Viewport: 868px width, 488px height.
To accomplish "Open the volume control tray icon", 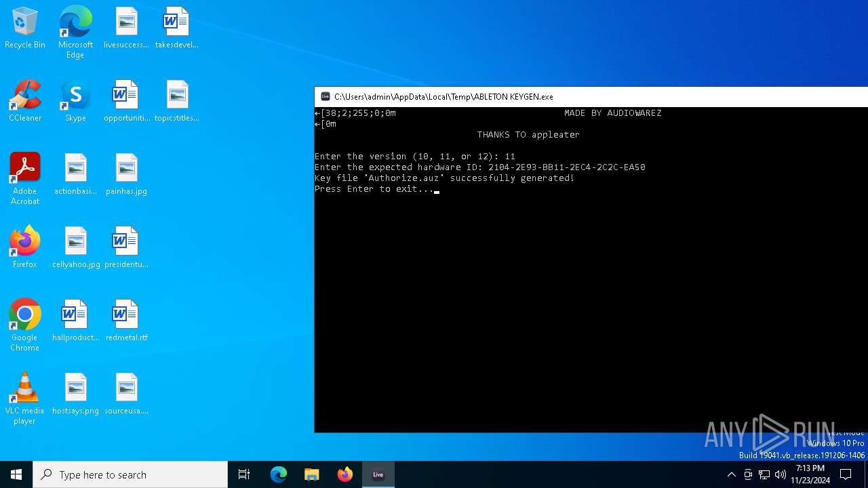I will point(781,474).
